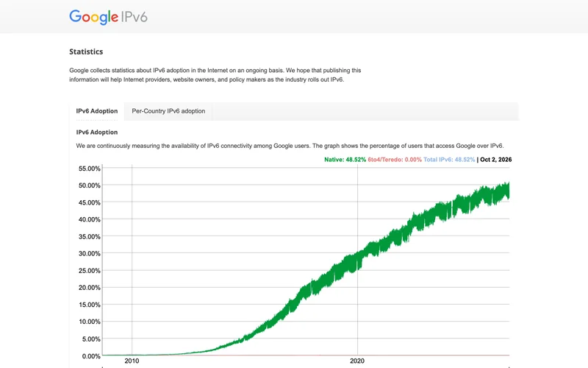The height and width of the screenshot is (368, 588).
Task: Click the 0.00% y-axis label
Action: click(x=91, y=356)
